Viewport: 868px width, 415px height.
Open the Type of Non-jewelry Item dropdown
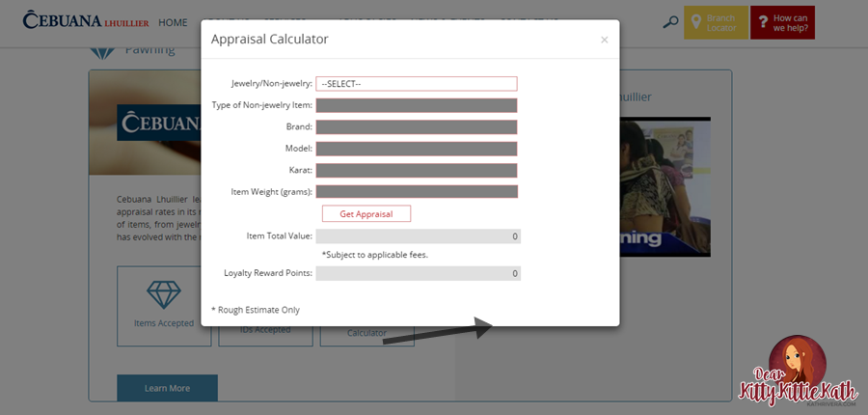click(x=417, y=105)
